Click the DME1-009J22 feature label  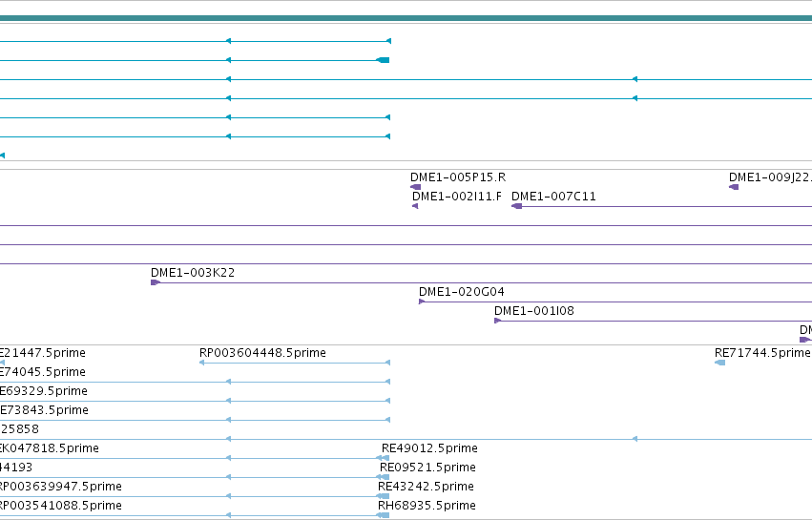point(770,177)
